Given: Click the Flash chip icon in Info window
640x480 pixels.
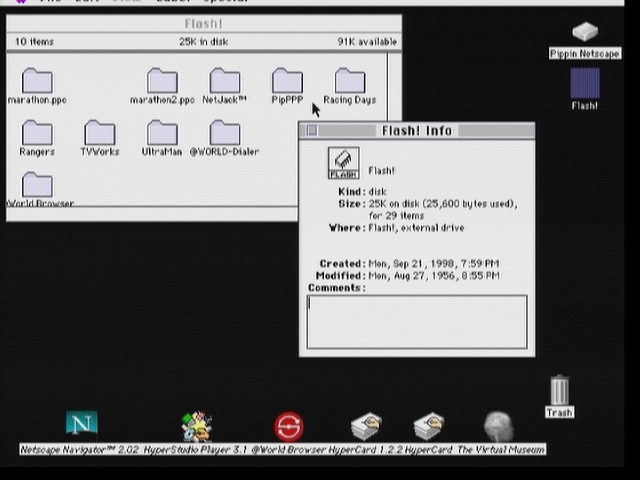Looking at the screenshot, I should pyautogui.click(x=344, y=163).
